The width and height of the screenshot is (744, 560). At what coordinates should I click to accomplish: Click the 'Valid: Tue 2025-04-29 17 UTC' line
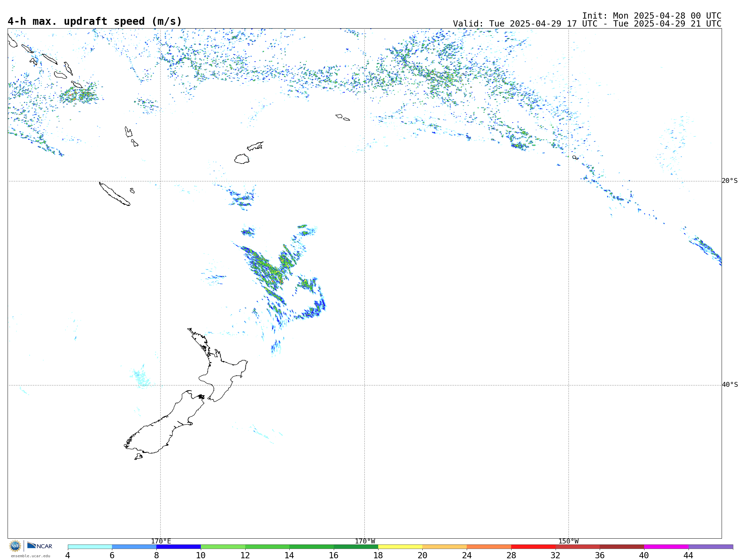pos(587,24)
